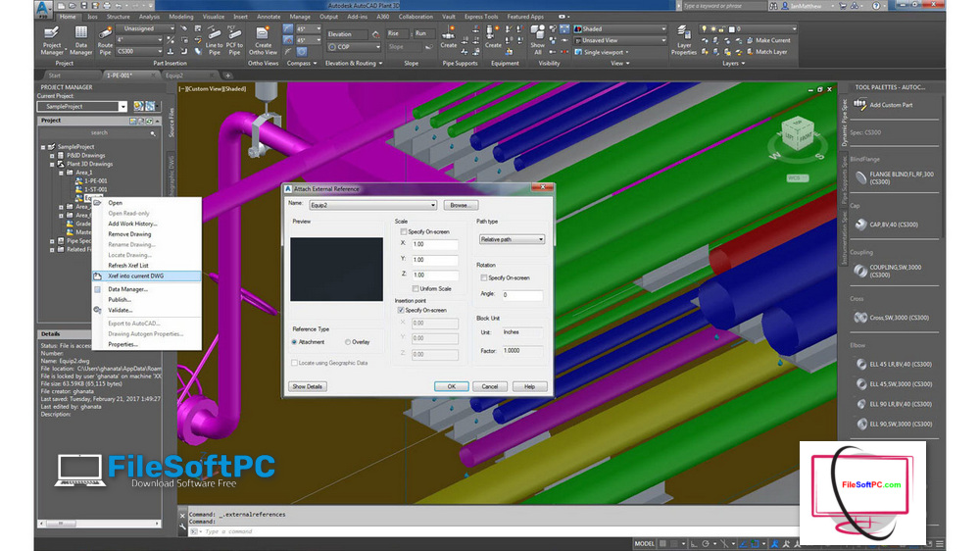Click the Show Details button
The height and width of the screenshot is (551, 980).
point(308,386)
